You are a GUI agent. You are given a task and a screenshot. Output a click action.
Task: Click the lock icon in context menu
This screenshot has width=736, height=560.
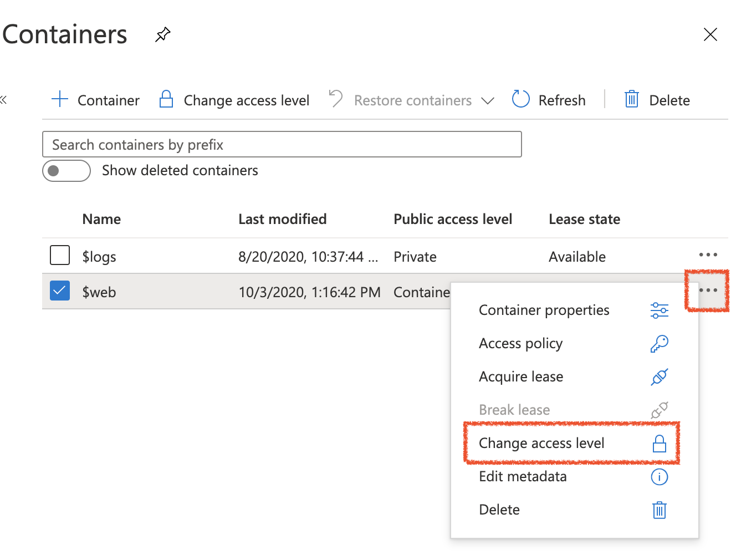coord(659,444)
